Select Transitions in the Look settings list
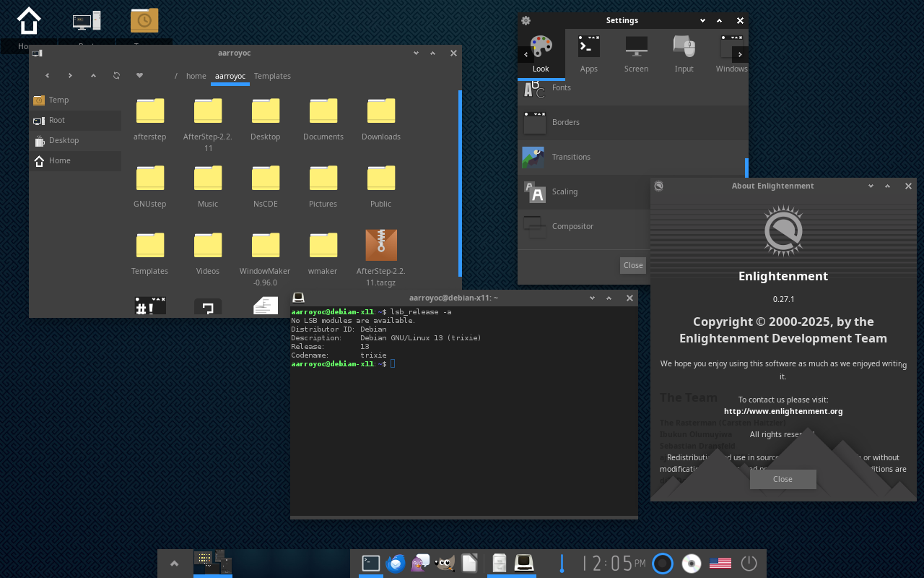 tap(570, 157)
